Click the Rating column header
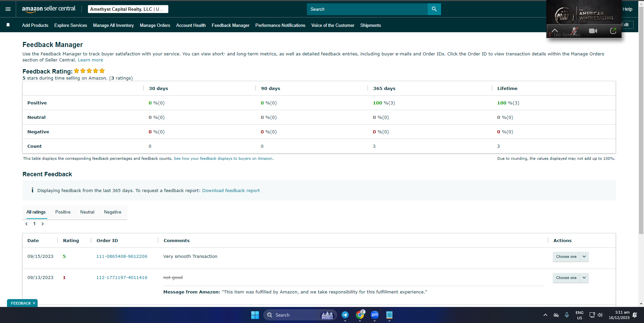Screen dimensions: 644x323 click(x=71, y=241)
